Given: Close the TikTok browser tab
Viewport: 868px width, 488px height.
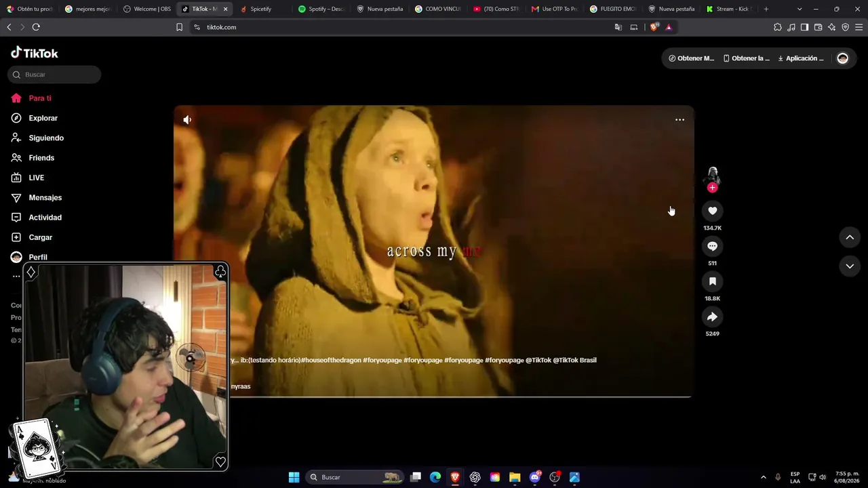Looking at the screenshot, I should point(225,9).
